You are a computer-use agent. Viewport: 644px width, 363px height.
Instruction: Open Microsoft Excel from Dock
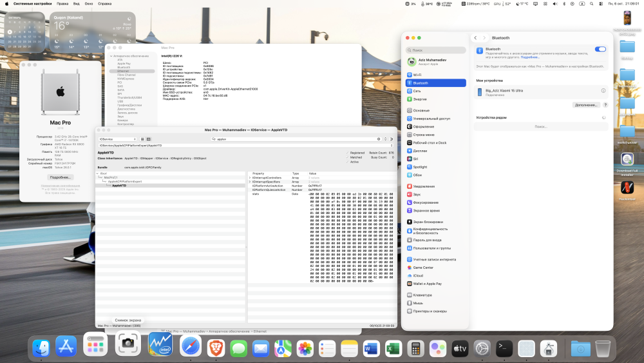tap(393, 349)
